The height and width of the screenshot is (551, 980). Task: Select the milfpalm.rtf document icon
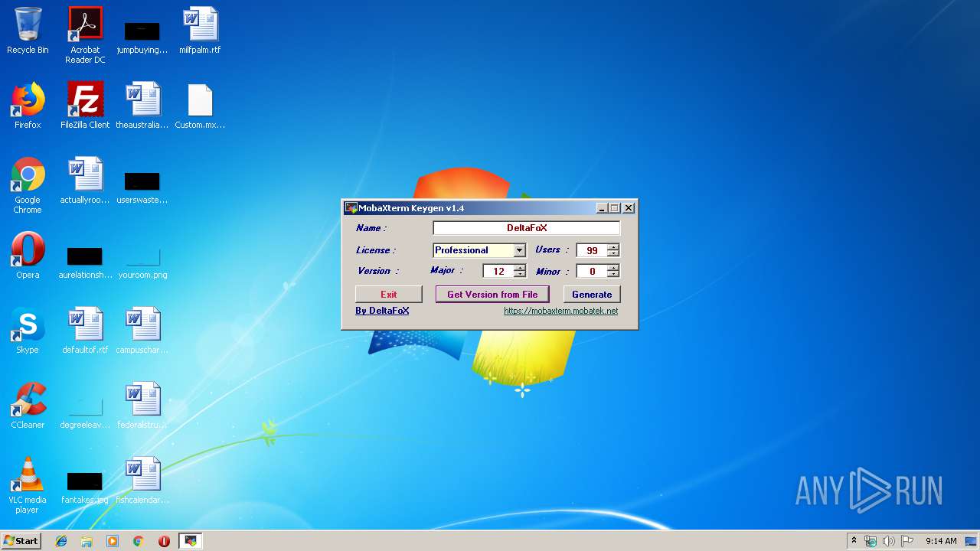[x=200, y=31]
